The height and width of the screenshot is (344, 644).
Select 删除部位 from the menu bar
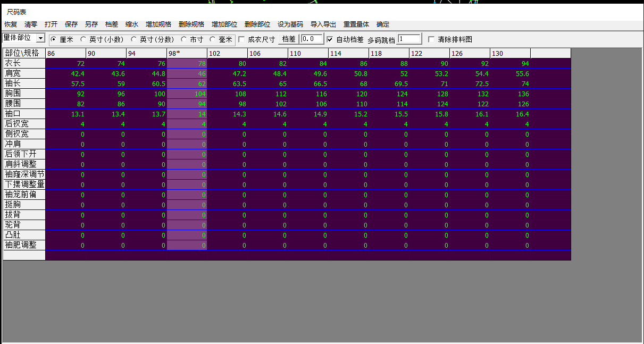tap(257, 24)
